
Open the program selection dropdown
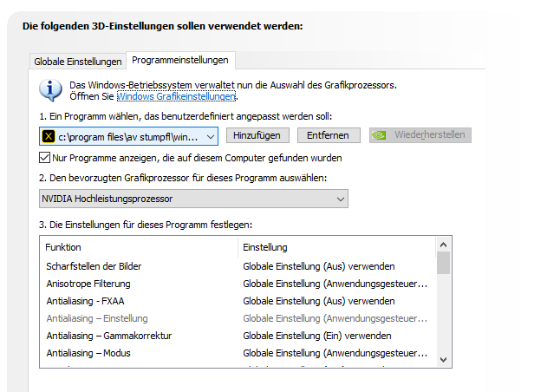(x=128, y=136)
